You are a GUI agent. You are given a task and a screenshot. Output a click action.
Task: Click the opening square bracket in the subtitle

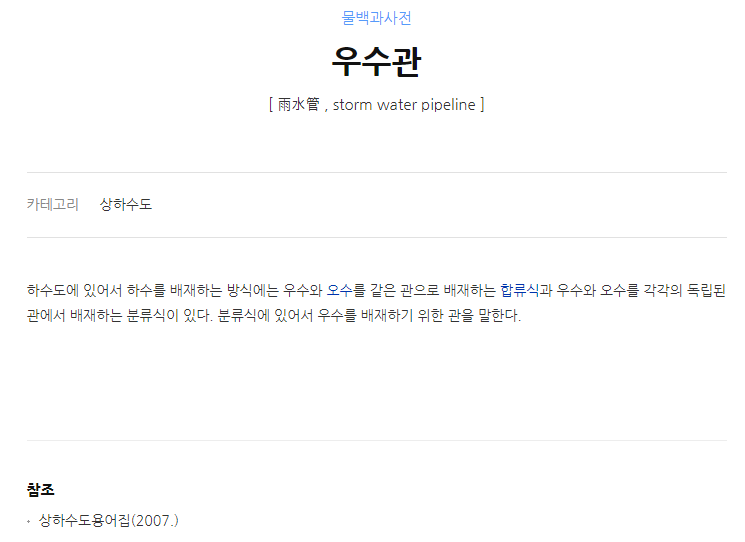coord(271,105)
